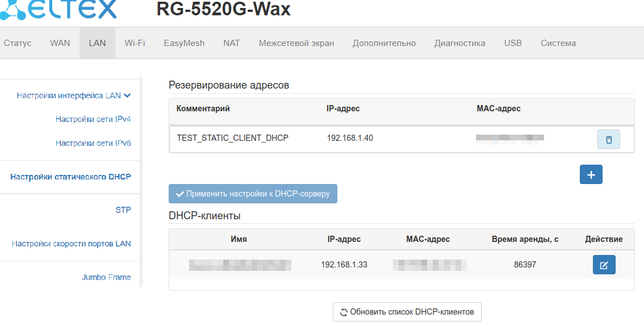Expand the Настройки интерфейса LAN chevron

(x=127, y=95)
